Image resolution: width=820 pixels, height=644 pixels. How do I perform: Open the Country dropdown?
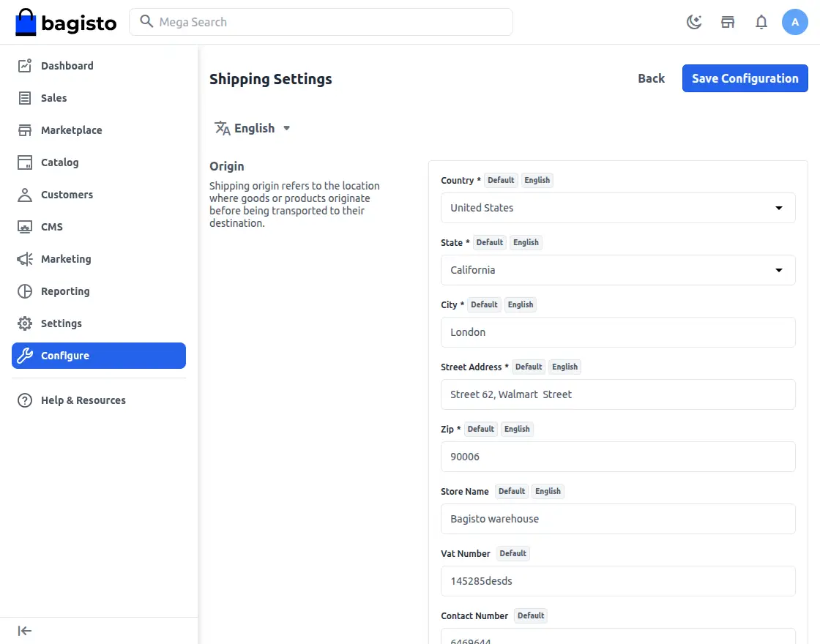[618, 208]
